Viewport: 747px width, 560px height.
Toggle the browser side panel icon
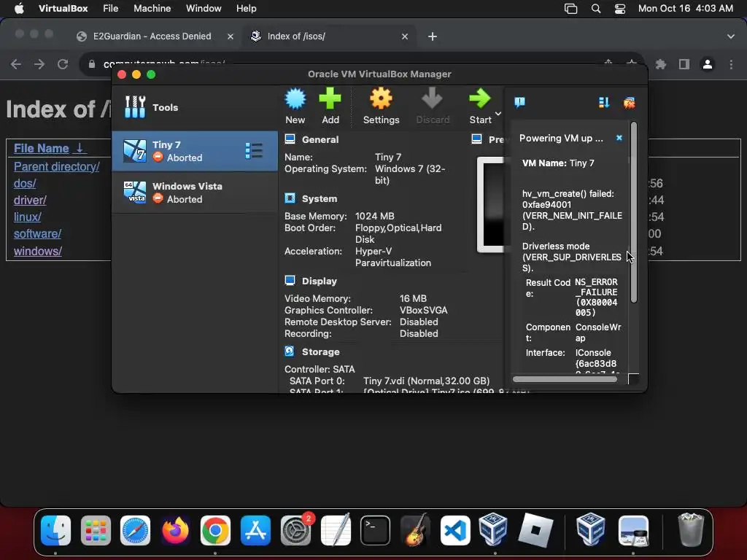pos(684,64)
